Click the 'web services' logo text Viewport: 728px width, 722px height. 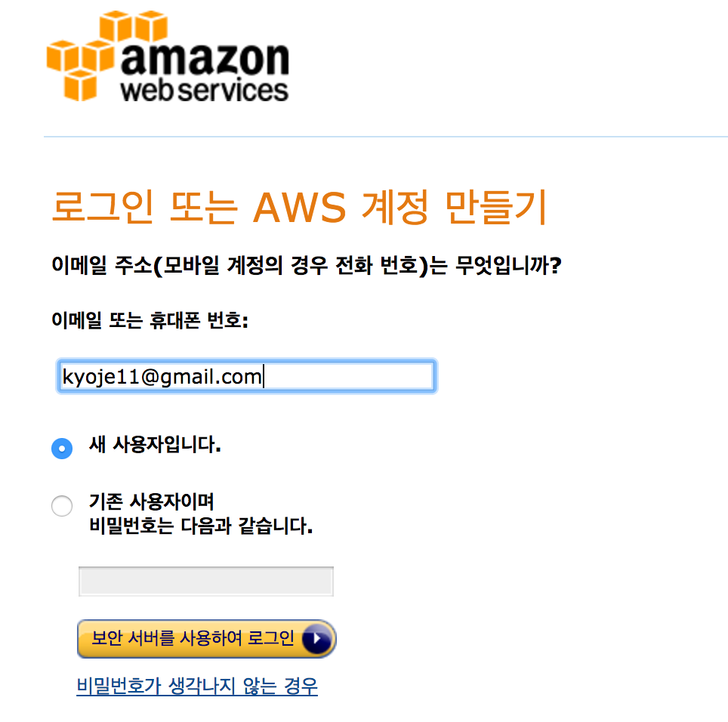tap(205, 90)
